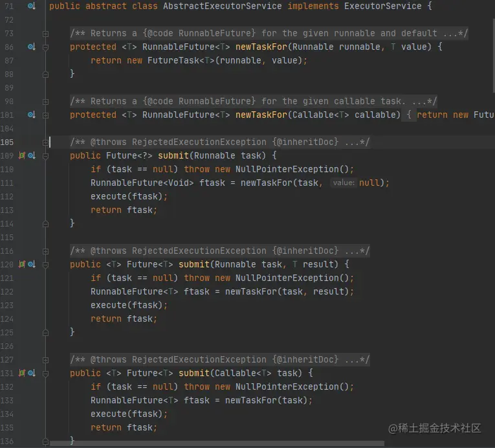Click the fold end marker on line 125
Viewport: 495px width, 448px height.
[45, 333]
